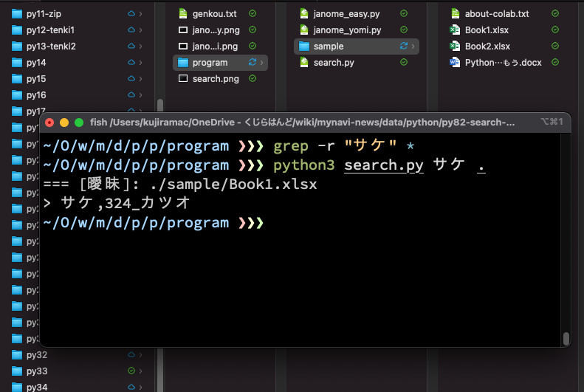584x392 pixels.
Task: Click the search.png image file icon
Action: (x=184, y=79)
